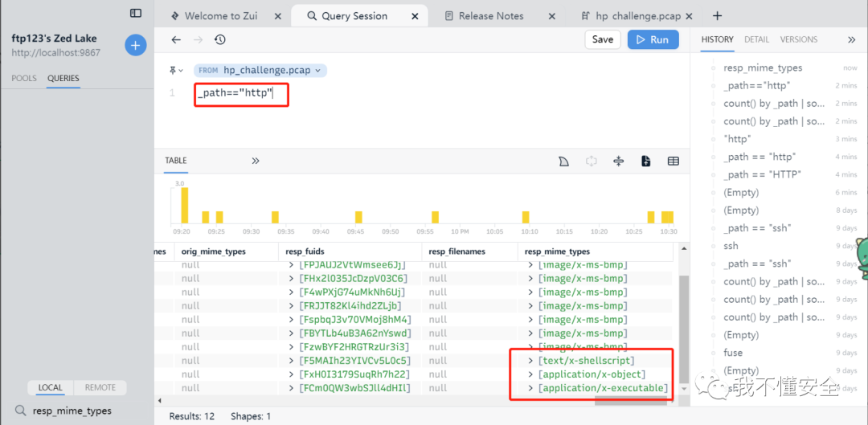Expand the FxH0I3179SuqRh7h22 fuid row

click(x=291, y=374)
